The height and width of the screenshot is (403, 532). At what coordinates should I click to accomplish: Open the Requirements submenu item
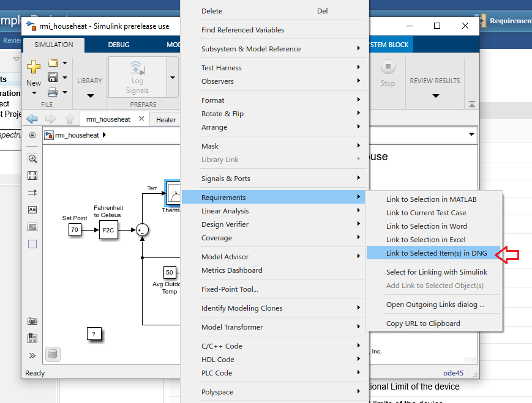(274, 198)
